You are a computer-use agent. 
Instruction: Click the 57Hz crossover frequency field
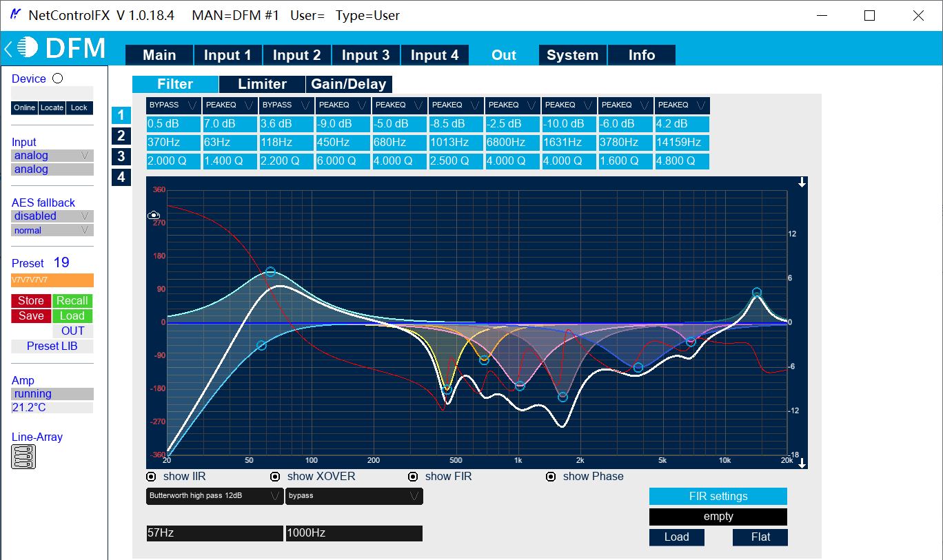point(214,533)
